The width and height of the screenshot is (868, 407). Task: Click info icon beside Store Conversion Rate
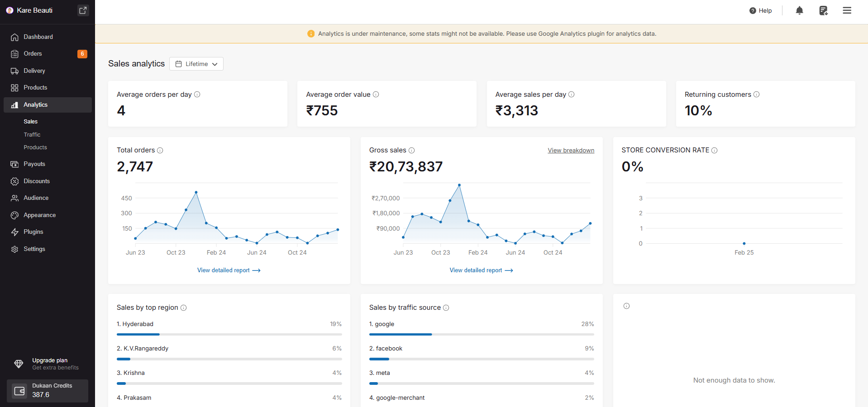(x=714, y=151)
